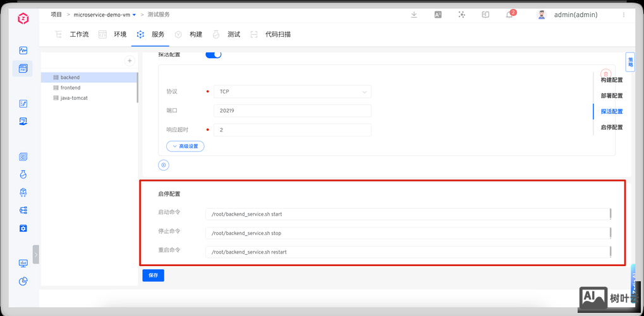Open the package cube sidebar icon

click(x=23, y=192)
